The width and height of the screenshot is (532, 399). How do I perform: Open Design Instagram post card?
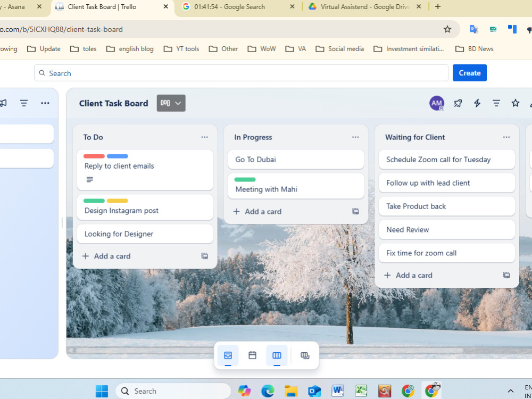[145, 207]
